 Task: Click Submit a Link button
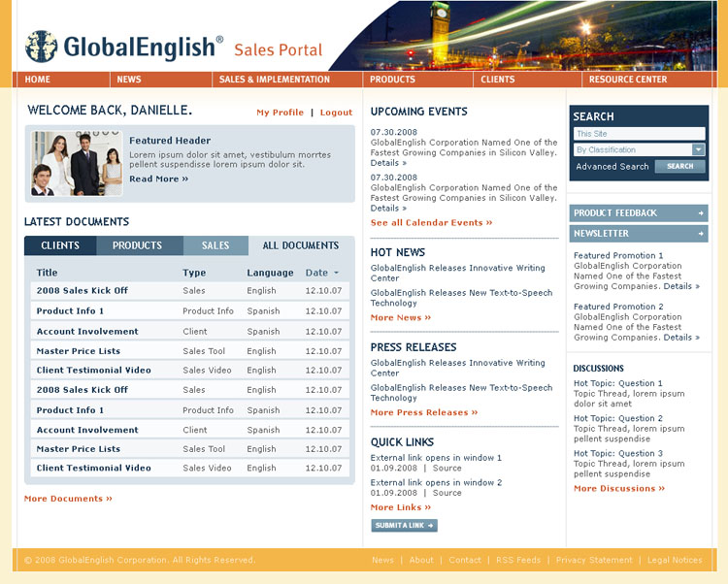tap(404, 525)
